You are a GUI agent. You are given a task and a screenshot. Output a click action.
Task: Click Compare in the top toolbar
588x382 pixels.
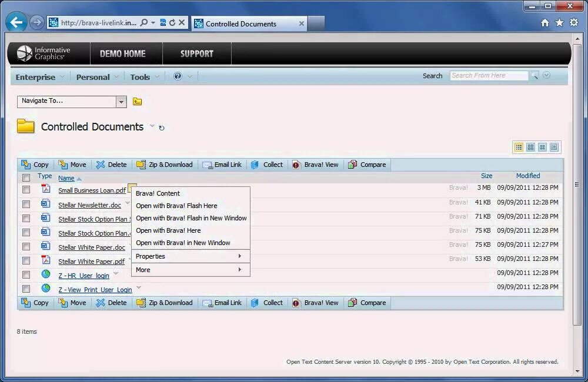[367, 165]
